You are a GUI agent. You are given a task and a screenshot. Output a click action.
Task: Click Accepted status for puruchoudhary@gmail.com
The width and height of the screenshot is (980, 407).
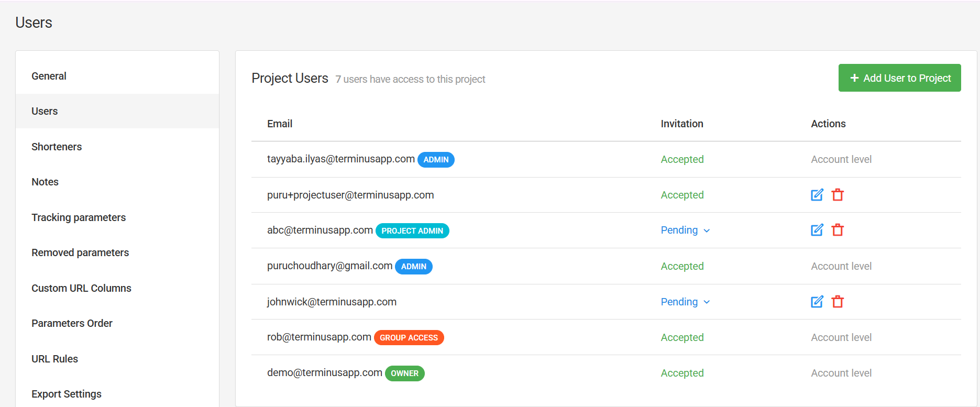click(x=682, y=266)
